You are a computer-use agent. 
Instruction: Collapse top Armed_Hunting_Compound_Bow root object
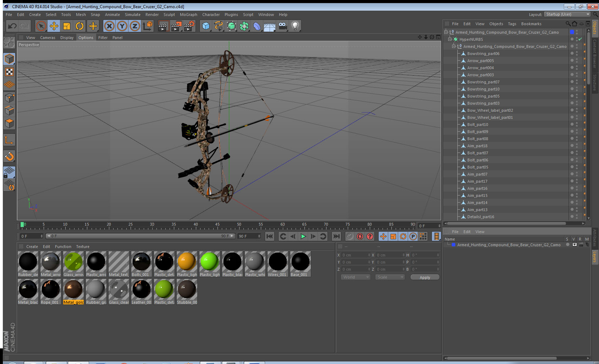coord(446,32)
